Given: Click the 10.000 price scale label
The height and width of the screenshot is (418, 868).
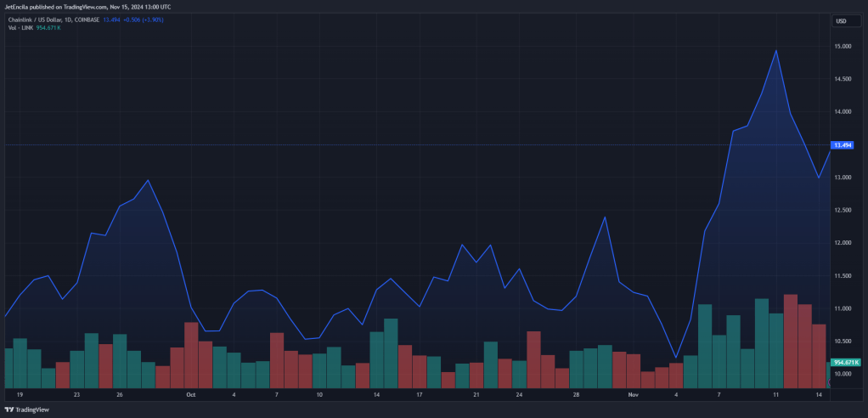Looking at the screenshot, I should coord(843,374).
